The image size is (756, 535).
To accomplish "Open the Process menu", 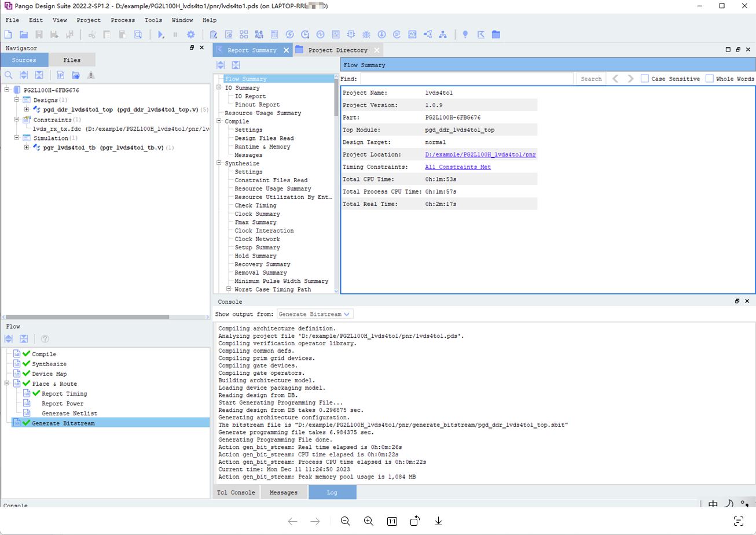I will coord(123,20).
